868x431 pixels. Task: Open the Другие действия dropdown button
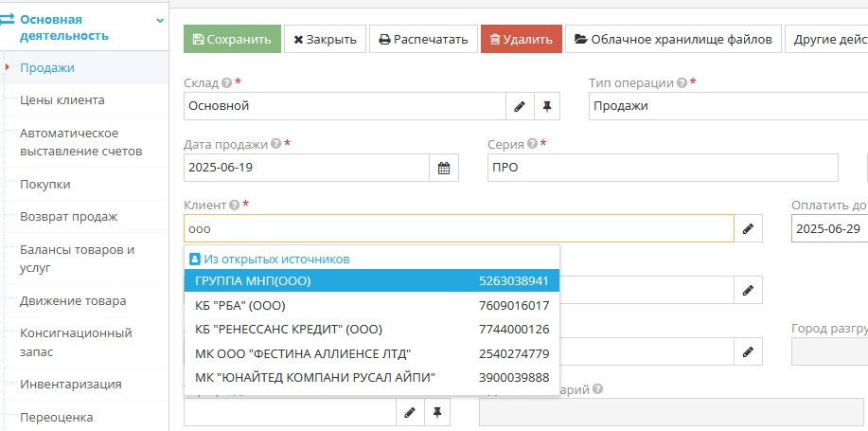(829, 39)
